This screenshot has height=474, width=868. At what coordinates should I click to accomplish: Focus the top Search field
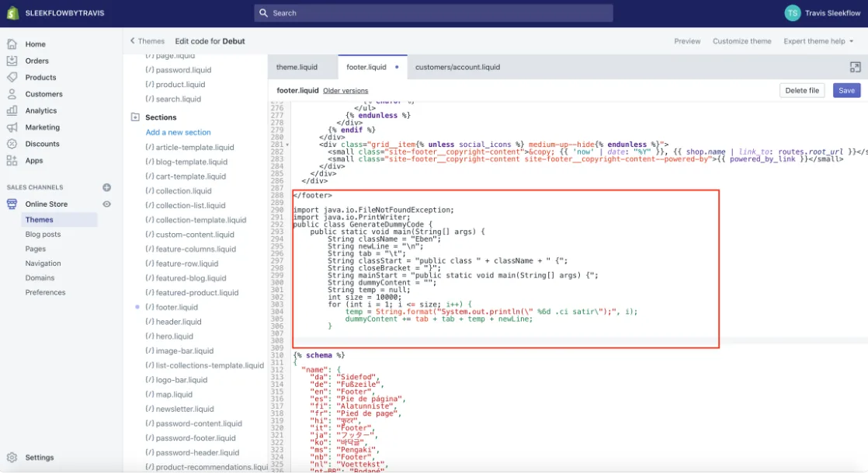click(x=433, y=12)
